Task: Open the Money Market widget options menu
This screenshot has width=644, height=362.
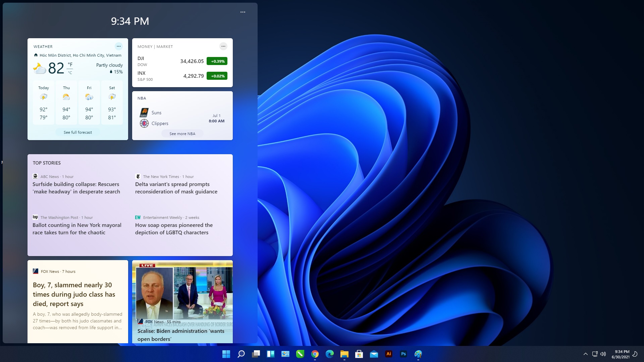Action: [x=223, y=46]
